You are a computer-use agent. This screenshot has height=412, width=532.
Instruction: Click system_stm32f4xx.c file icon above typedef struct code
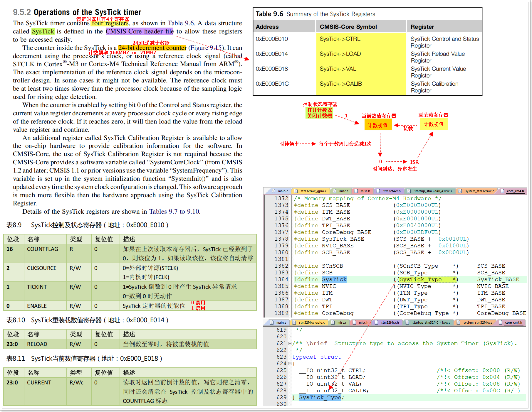pos(458,322)
